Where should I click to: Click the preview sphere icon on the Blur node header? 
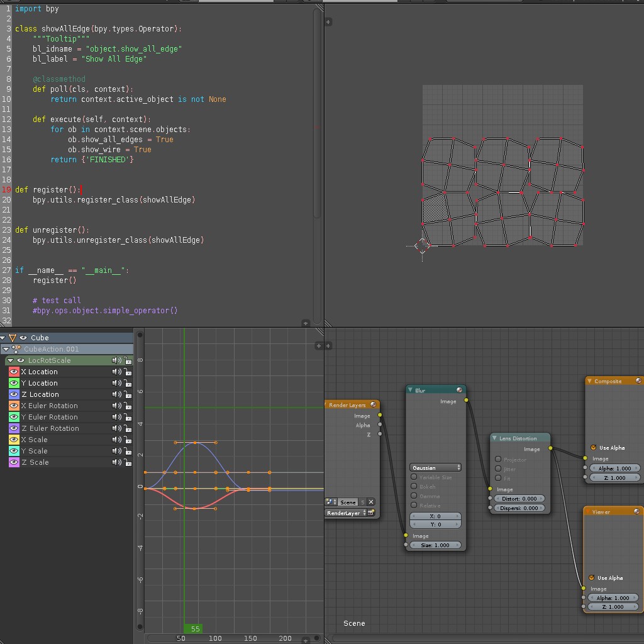pyautogui.click(x=460, y=389)
